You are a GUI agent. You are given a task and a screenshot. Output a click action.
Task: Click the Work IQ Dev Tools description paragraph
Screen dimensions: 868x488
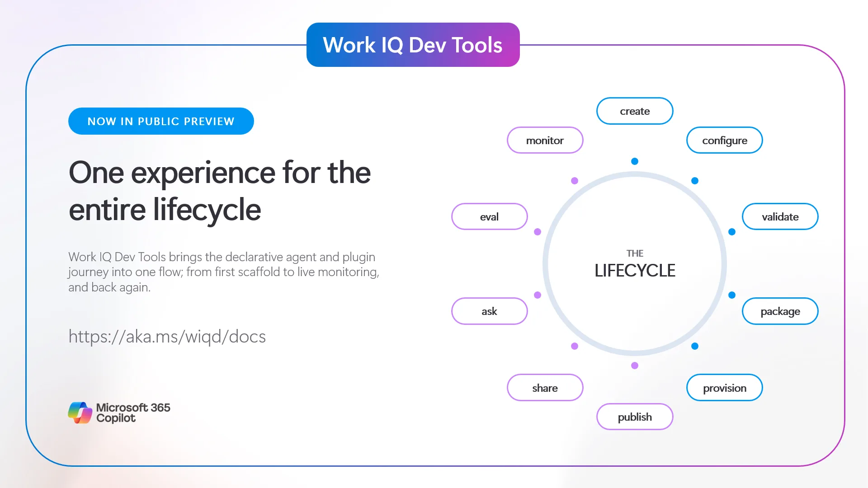(x=224, y=272)
